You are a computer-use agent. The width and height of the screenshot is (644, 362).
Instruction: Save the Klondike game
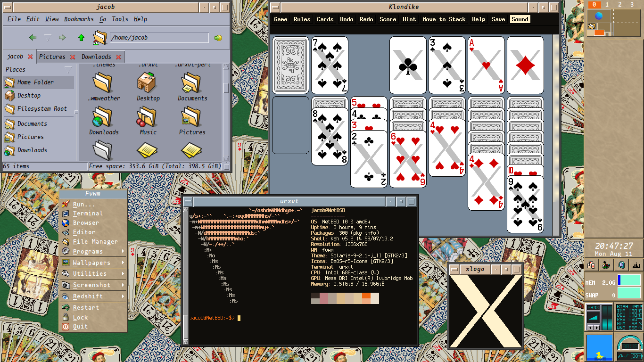(498, 19)
